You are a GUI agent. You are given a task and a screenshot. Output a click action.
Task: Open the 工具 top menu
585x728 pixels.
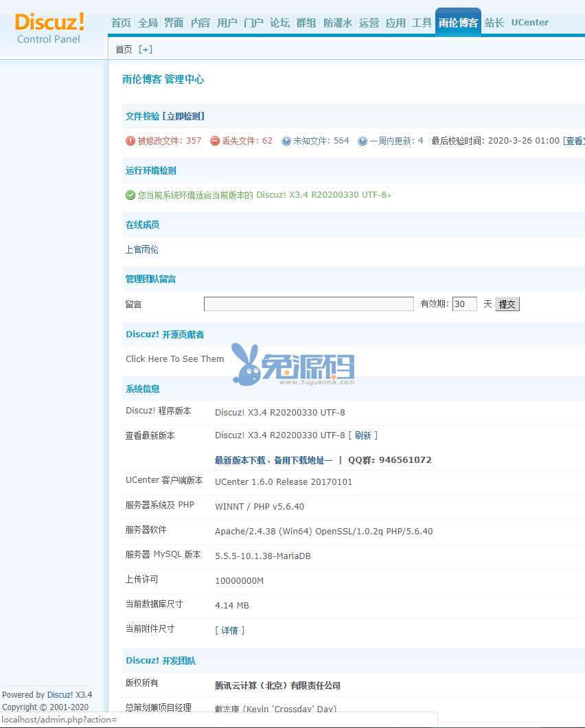point(422,23)
